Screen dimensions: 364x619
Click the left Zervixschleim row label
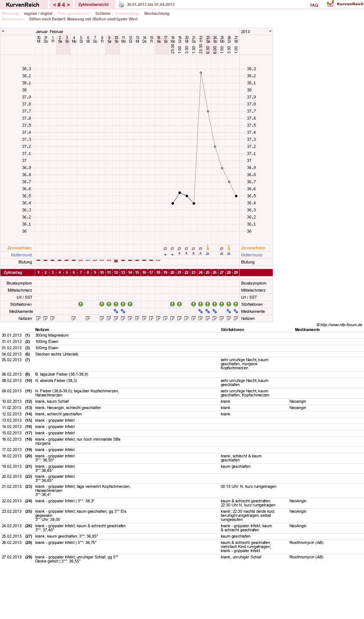pyautogui.click(x=19, y=248)
